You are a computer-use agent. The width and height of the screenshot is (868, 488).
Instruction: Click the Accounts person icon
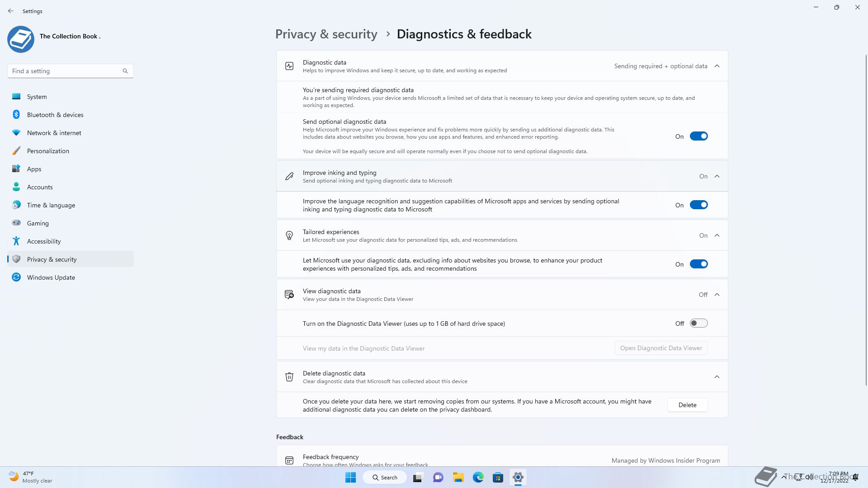(x=16, y=187)
